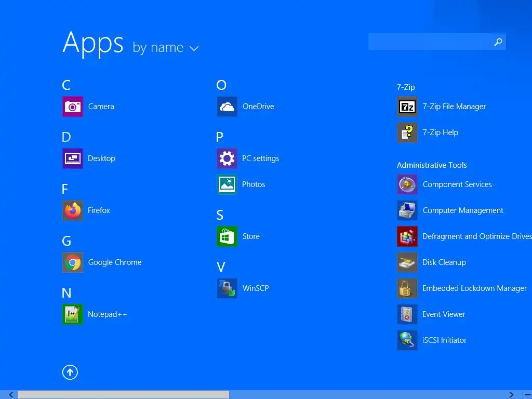Open Component Services icon
Screen dimensions: 532x399
pyautogui.click(x=407, y=184)
